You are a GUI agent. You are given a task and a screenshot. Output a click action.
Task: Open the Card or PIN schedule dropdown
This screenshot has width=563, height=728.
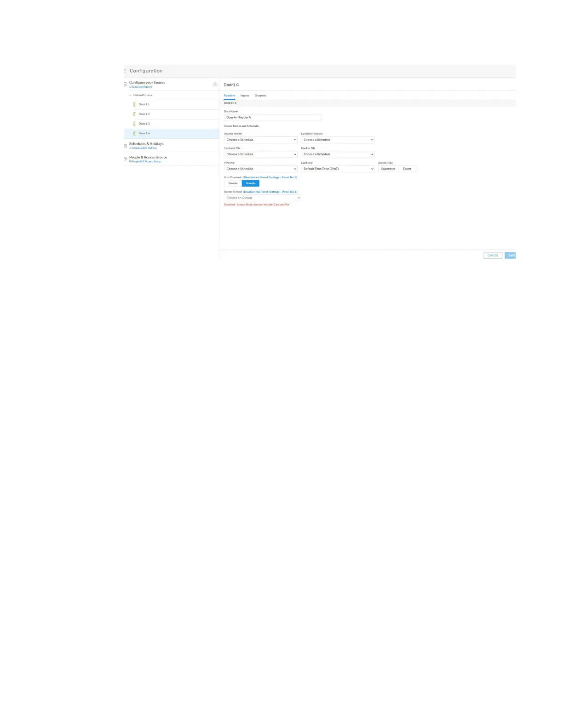[x=338, y=154]
